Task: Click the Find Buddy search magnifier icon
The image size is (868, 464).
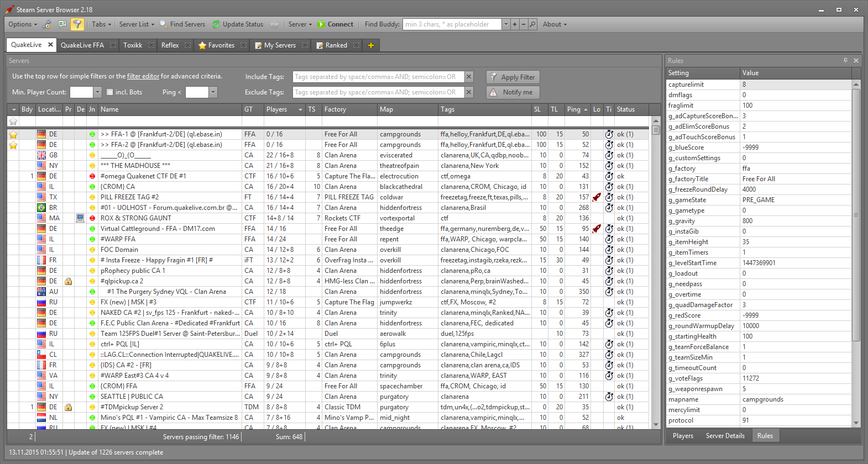Action: point(532,24)
